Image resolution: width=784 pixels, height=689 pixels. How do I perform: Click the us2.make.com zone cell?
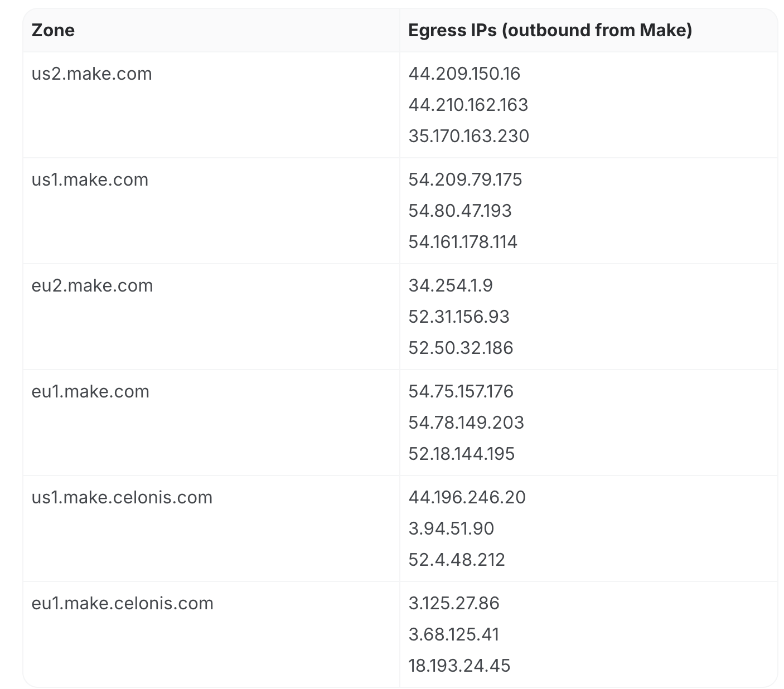coord(91,74)
